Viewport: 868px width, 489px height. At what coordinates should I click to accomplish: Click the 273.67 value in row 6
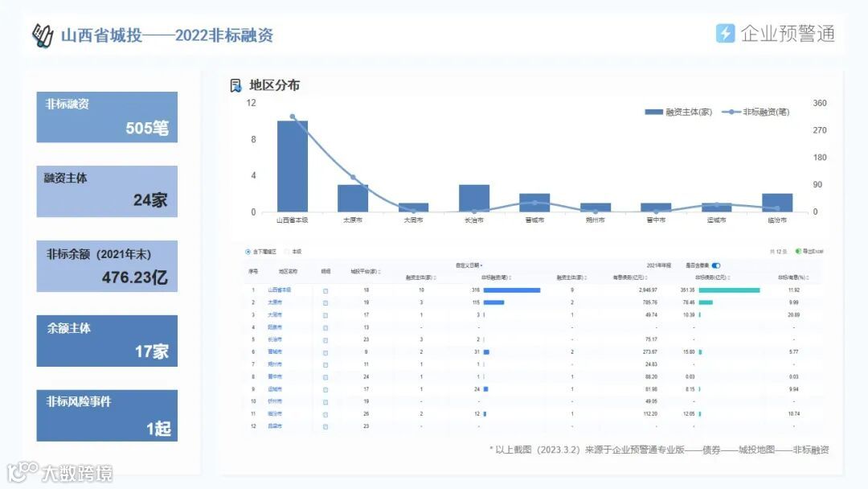coord(650,352)
